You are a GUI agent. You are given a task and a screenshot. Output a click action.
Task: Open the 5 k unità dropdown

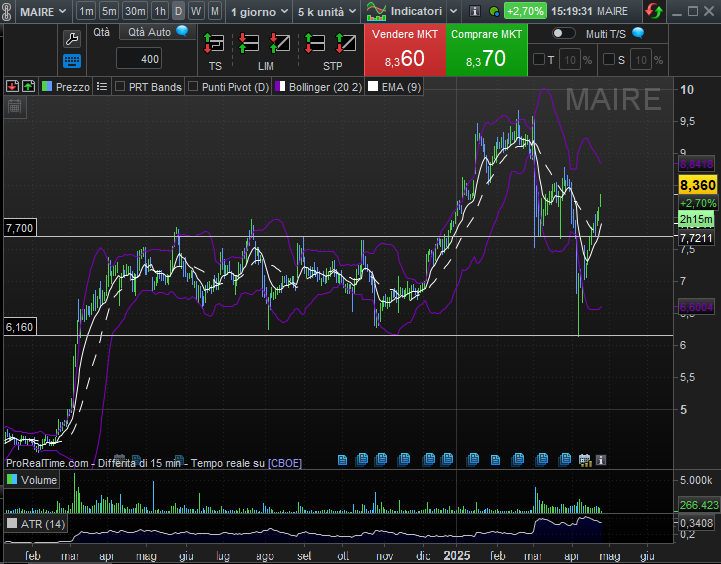[x=326, y=11]
